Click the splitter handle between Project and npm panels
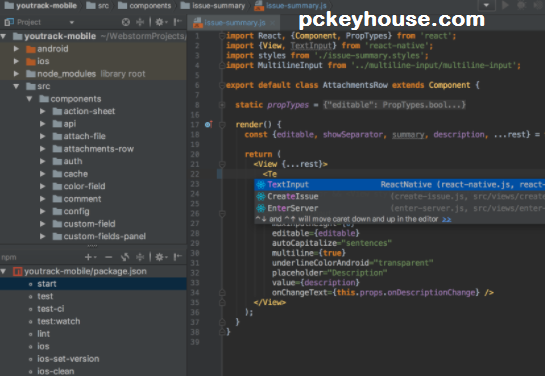545x376 pixels. 92,246
